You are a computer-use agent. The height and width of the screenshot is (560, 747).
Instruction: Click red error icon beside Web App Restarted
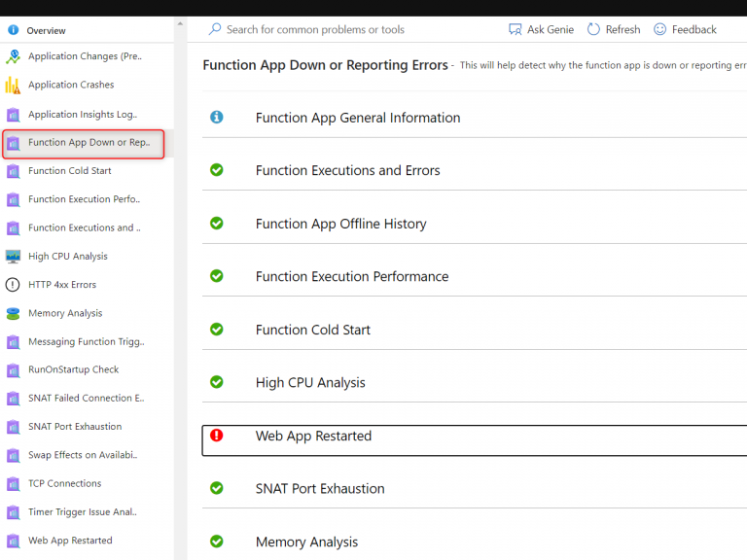217,436
